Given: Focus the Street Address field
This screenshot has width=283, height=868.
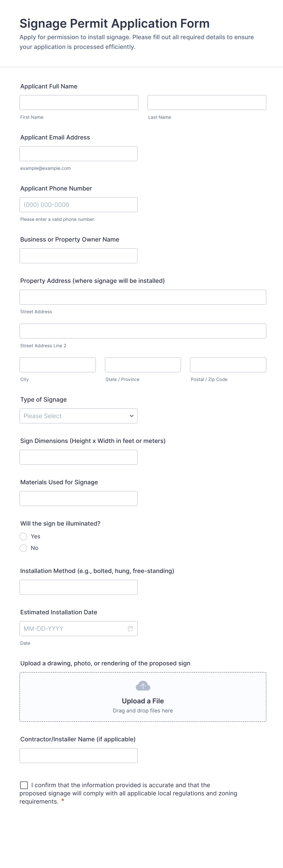Looking at the screenshot, I should click(x=143, y=297).
